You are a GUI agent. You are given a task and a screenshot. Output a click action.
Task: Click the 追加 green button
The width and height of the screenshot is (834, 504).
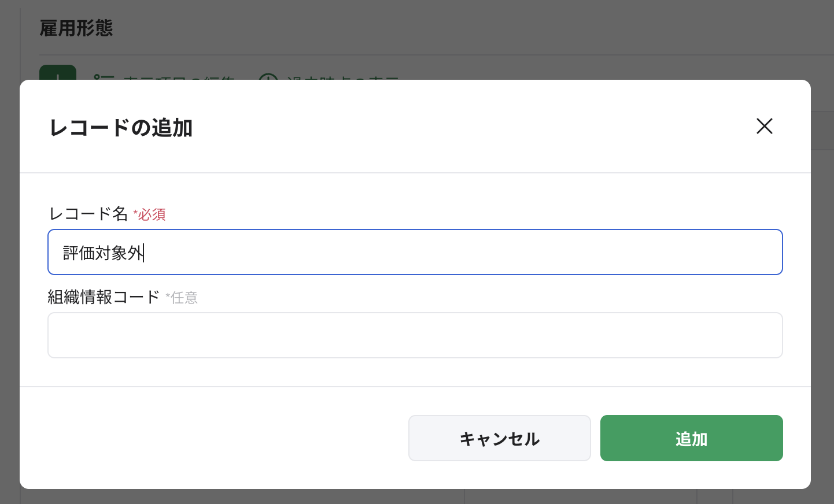click(691, 438)
